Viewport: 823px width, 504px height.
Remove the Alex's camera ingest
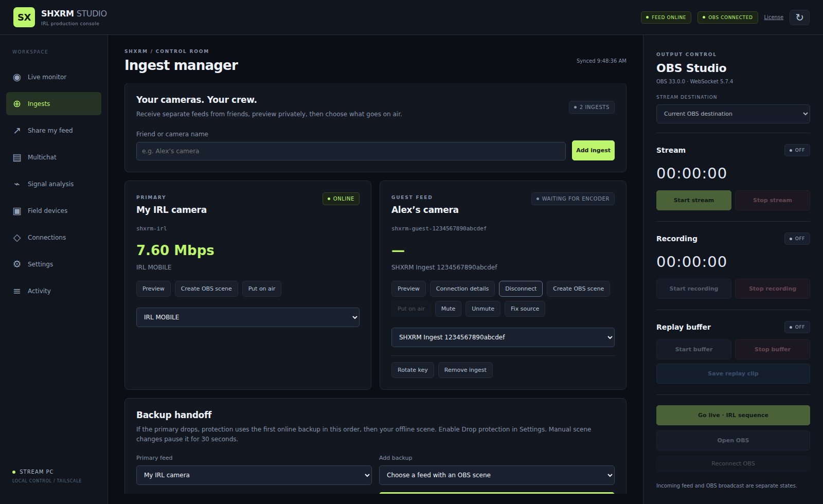(x=466, y=370)
